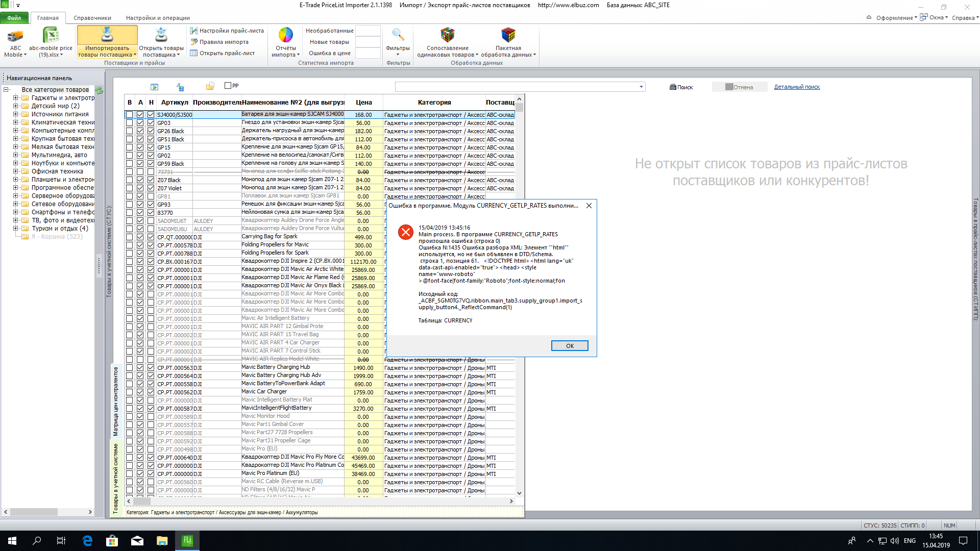Click Пакетная обработка данных cube icon

(508, 35)
